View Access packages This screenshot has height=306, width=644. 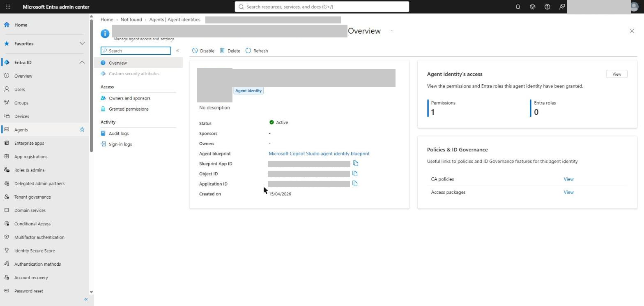(x=568, y=192)
